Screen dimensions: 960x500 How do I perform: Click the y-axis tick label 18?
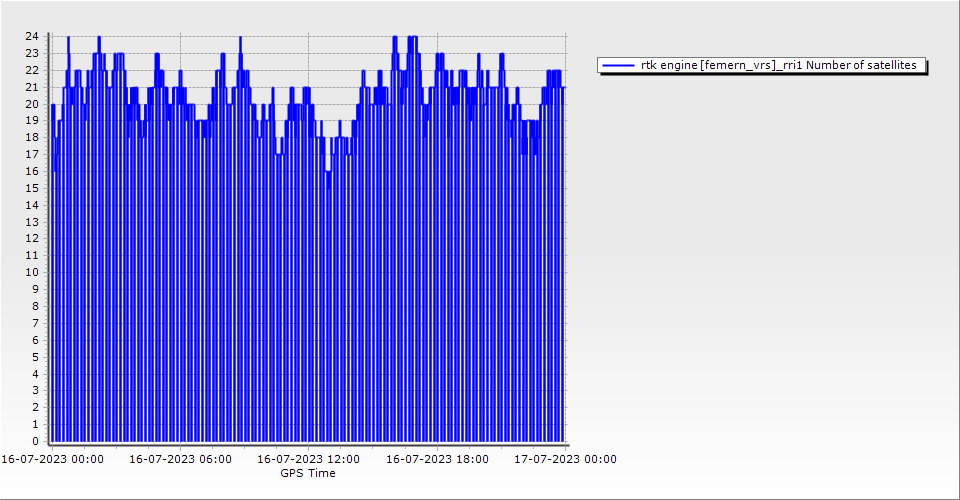click(x=32, y=137)
